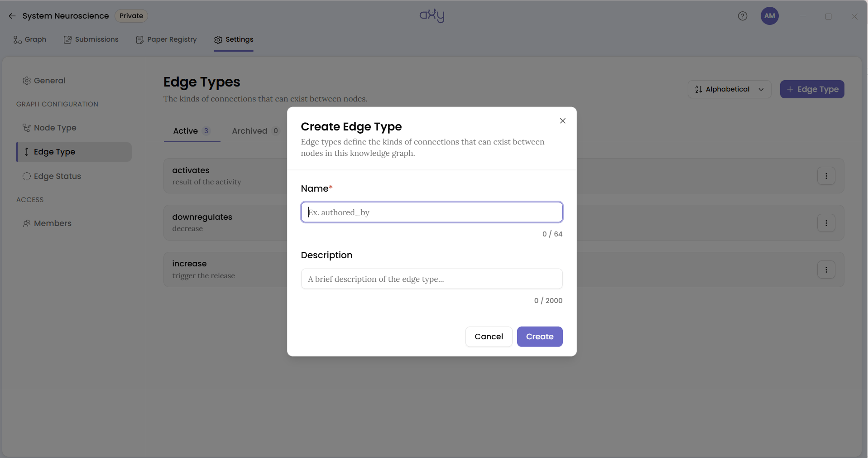868x458 pixels.
Task: Open Node Type in sidebar
Action: pyautogui.click(x=49, y=128)
